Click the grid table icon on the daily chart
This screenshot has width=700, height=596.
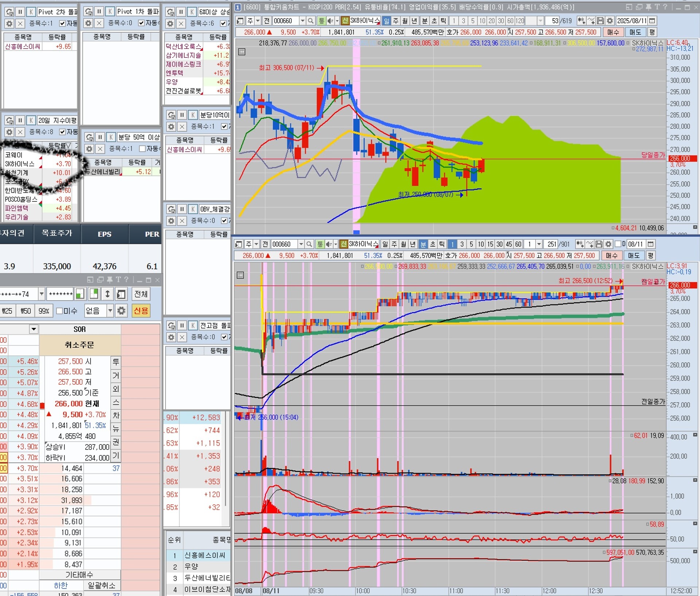242,52
